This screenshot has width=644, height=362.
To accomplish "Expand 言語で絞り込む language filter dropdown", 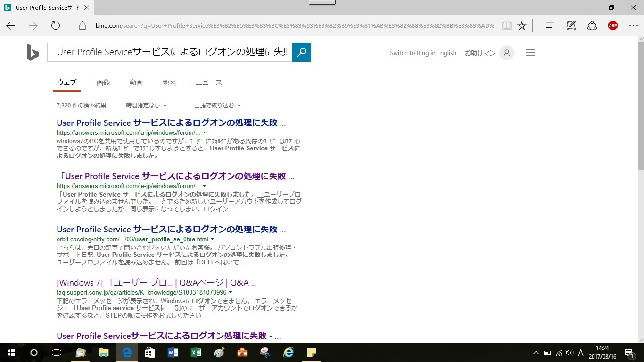I will (217, 106).
